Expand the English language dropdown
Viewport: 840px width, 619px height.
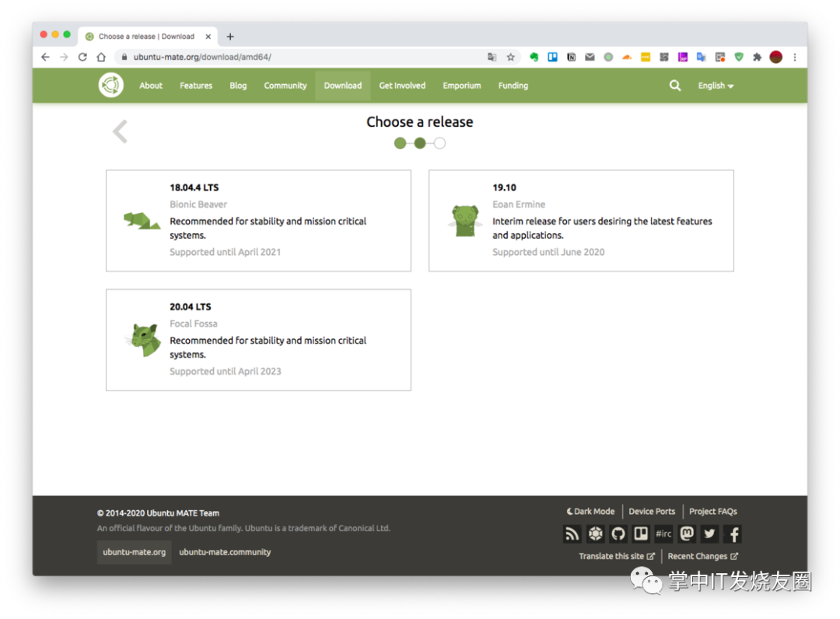click(x=716, y=86)
